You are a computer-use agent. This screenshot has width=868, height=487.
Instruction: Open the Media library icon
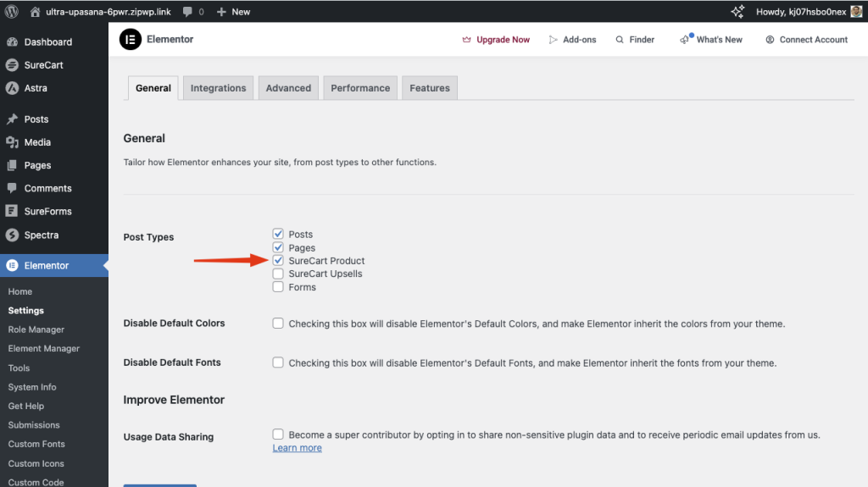12,142
